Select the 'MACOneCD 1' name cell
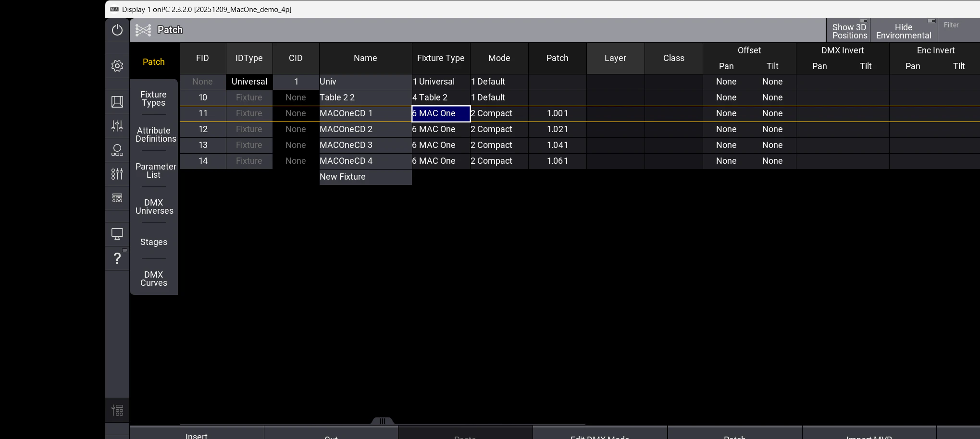The image size is (980, 439). 365,113
